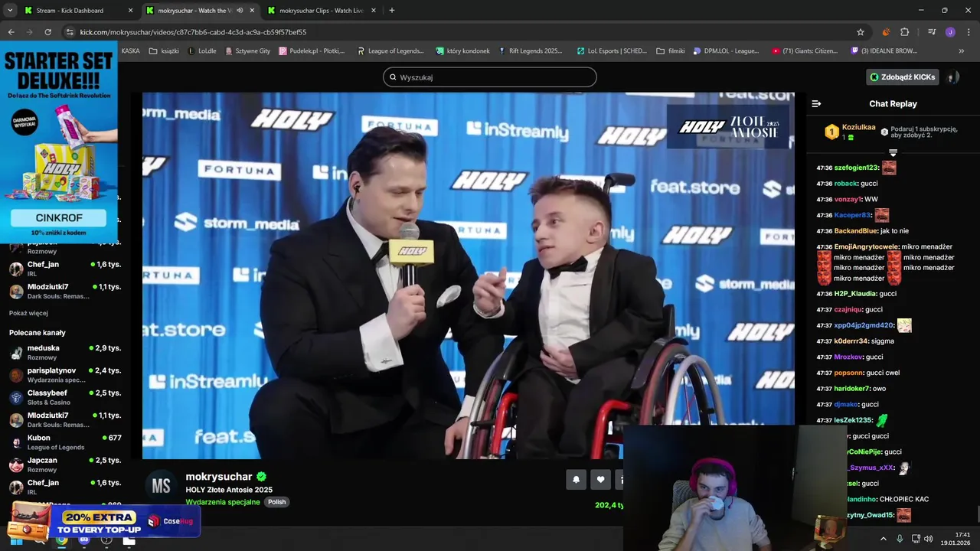Open the user avatar menu in top right

tap(952, 77)
